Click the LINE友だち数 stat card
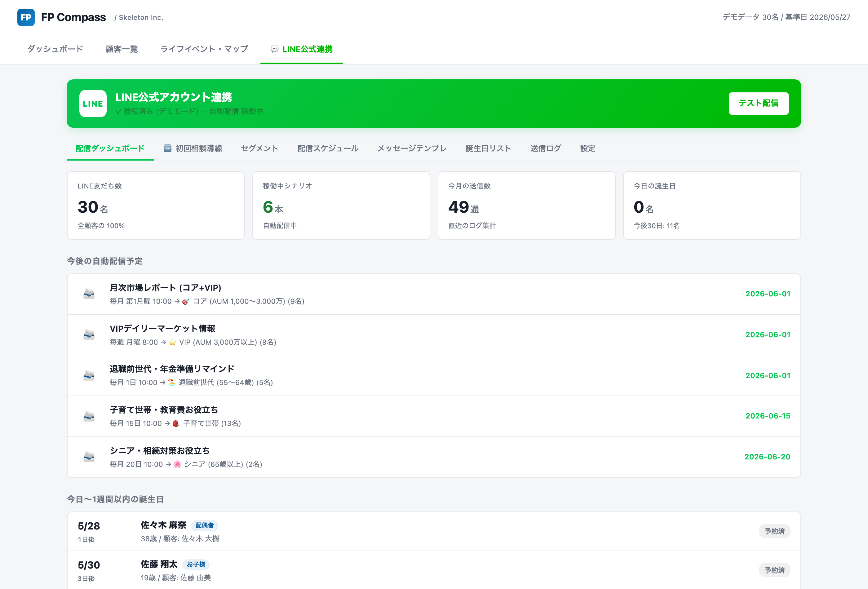Image resolution: width=868 pixels, height=589 pixels. (x=156, y=206)
